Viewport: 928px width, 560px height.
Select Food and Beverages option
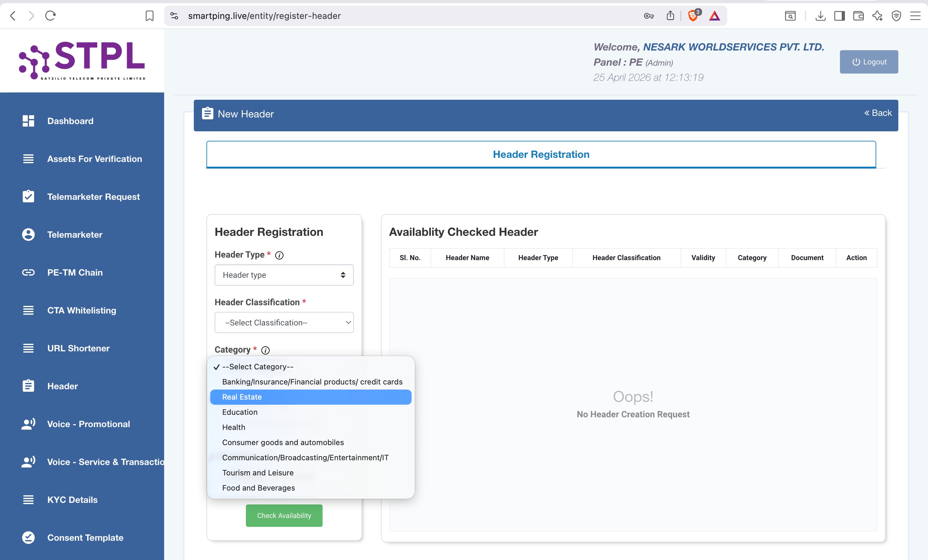click(x=311, y=488)
